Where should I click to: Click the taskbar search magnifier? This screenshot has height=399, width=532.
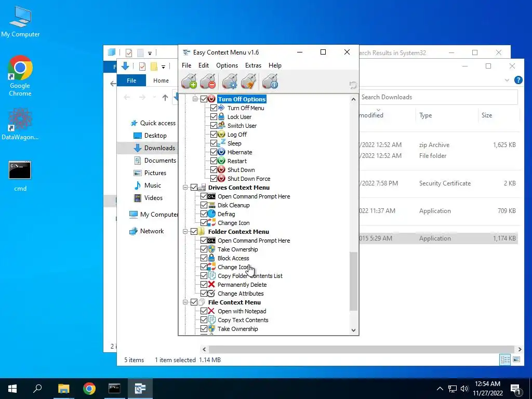pyautogui.click(x=37, y=389)
